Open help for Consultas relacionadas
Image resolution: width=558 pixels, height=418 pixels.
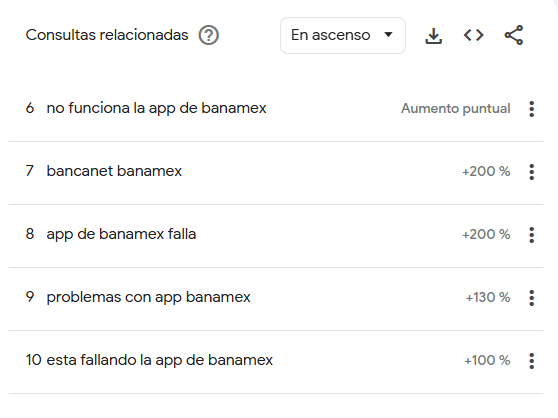point(209,35)
